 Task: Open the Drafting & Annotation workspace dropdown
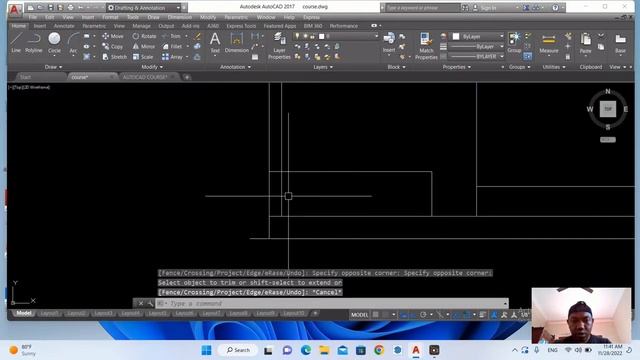144,8
